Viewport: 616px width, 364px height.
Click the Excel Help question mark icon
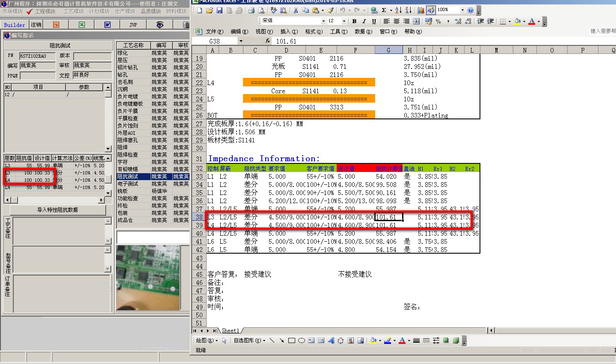(x=471, y=10)
